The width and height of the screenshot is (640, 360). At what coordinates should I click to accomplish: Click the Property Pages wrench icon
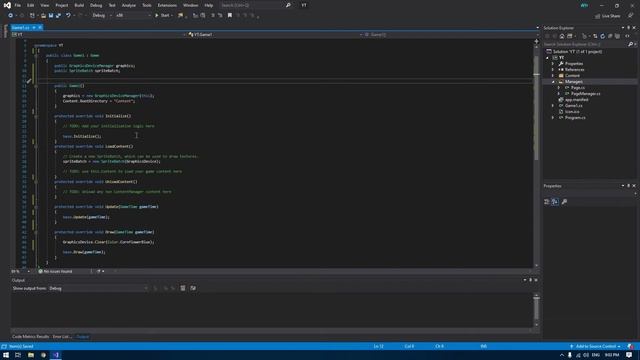564,202
